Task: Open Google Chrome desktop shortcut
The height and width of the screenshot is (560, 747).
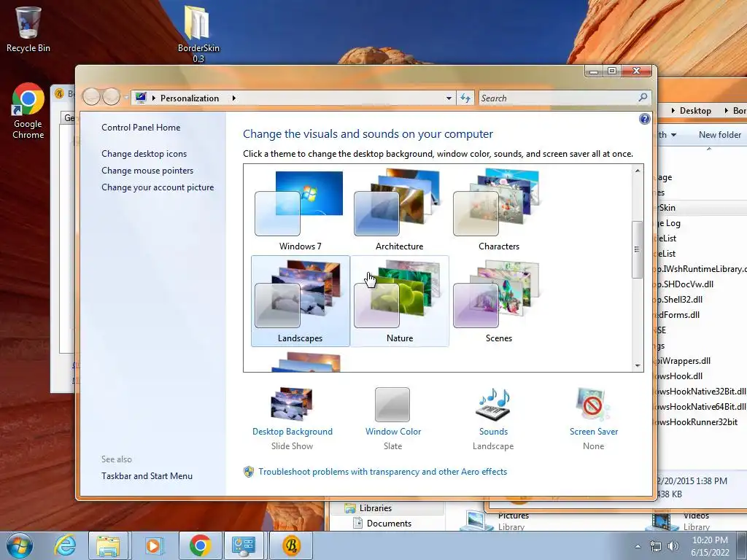Action: 28,112
